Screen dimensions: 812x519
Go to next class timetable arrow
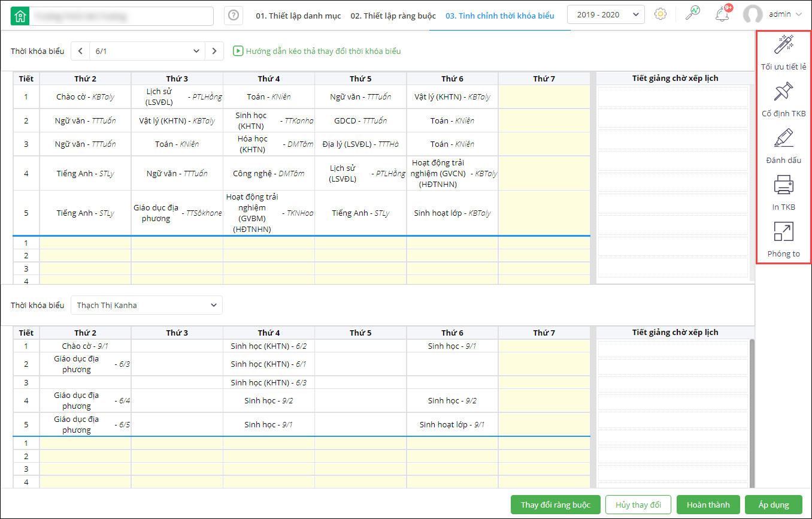[214, 52]
